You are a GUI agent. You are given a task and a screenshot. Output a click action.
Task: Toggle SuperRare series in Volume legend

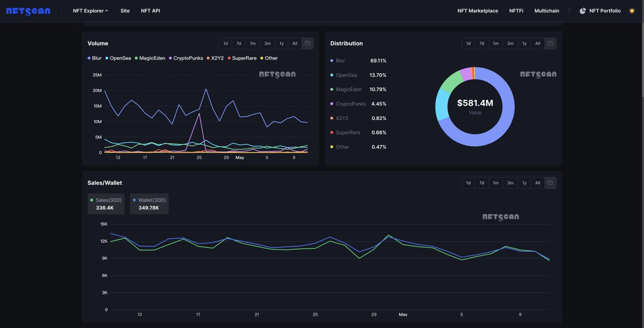coord(242,58)
